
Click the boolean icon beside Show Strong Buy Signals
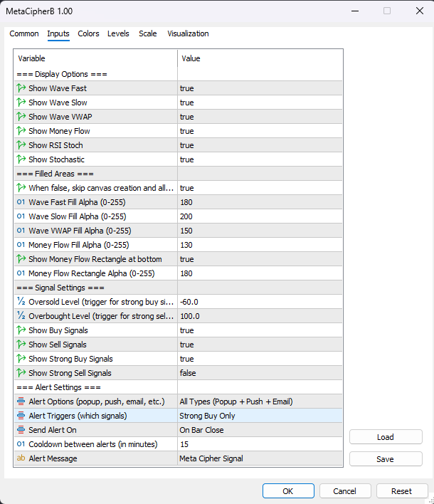[x=21, y=358]
